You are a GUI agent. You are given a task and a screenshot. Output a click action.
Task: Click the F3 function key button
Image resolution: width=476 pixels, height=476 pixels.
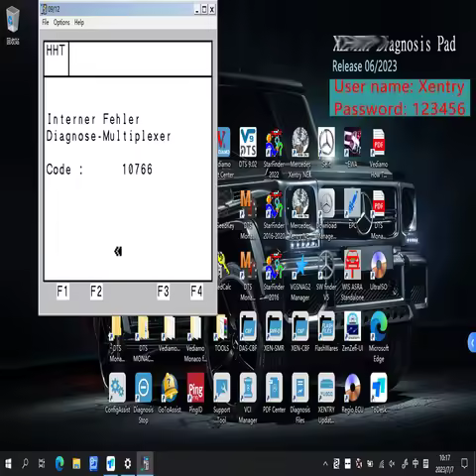tap(163, 292)
